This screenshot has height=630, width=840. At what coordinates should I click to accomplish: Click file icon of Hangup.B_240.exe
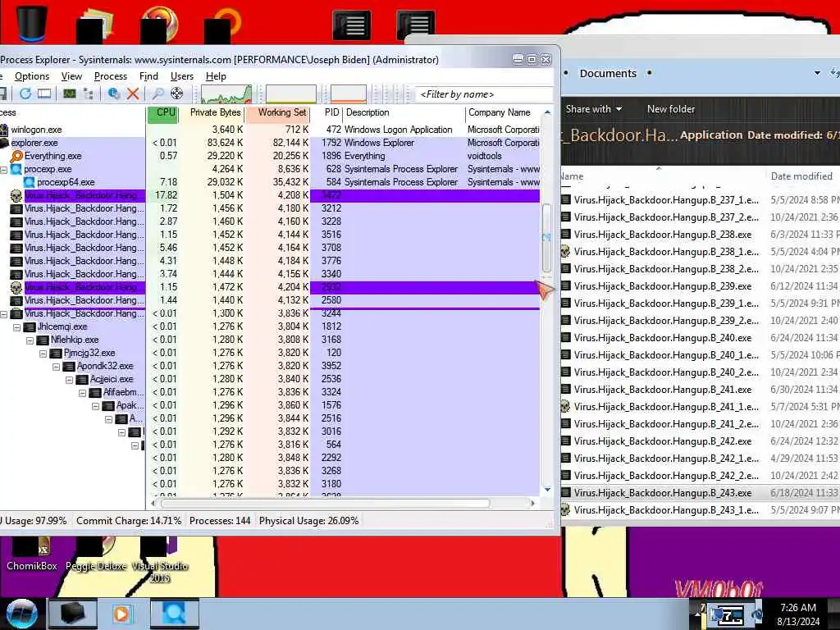point(566,337)
